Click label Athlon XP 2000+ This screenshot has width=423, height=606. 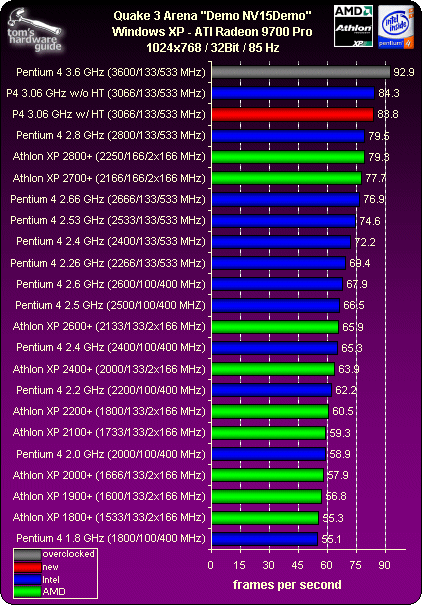click(109, 475)
